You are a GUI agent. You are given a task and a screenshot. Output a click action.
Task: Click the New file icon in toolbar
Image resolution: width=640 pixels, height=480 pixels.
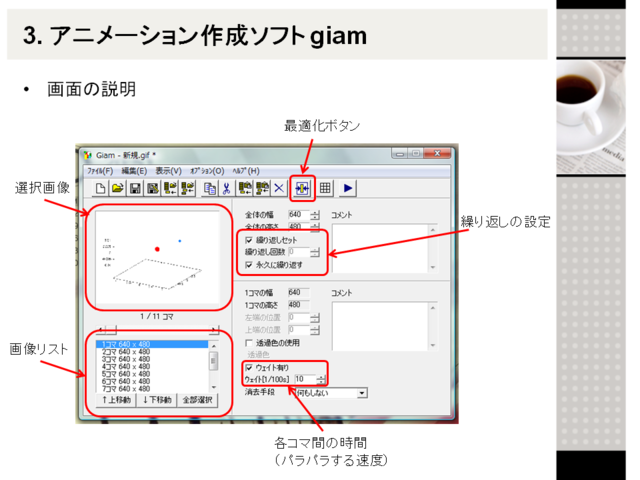[x=101, y=187]
